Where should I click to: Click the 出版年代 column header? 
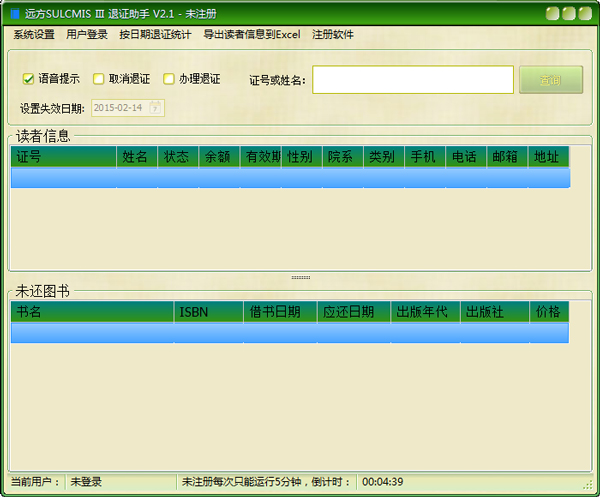coord(426,312)
